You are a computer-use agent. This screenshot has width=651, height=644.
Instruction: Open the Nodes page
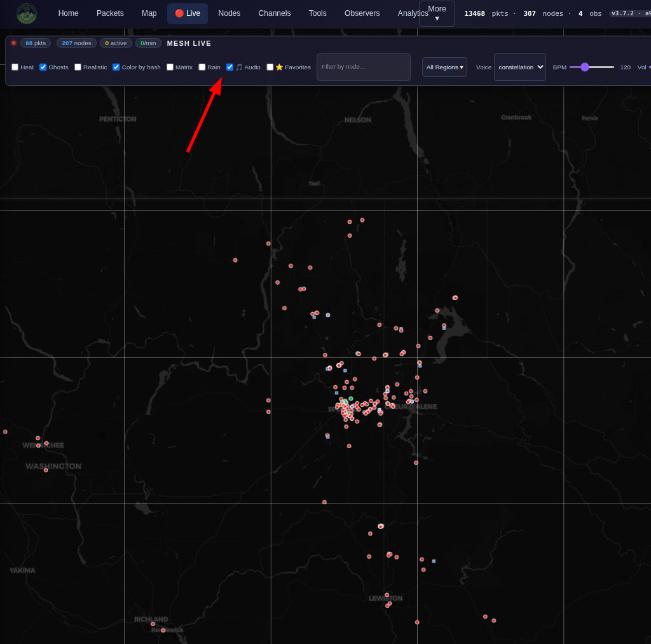[229, 13]
